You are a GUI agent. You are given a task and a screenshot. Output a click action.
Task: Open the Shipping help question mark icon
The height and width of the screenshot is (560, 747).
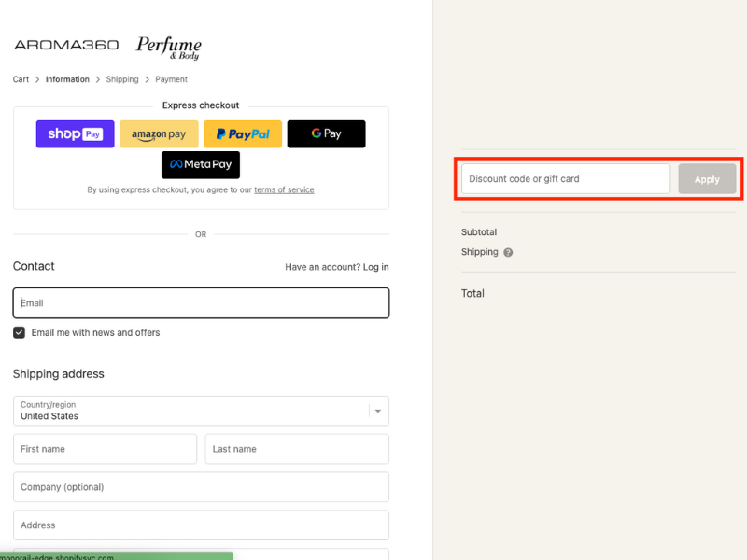pos(508,252)
